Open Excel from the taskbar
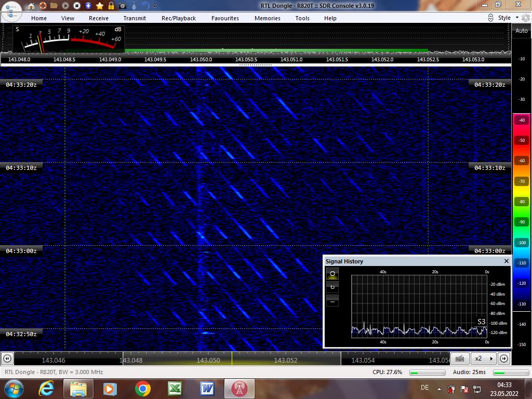 pyautogui.click(x=175, y=389)
